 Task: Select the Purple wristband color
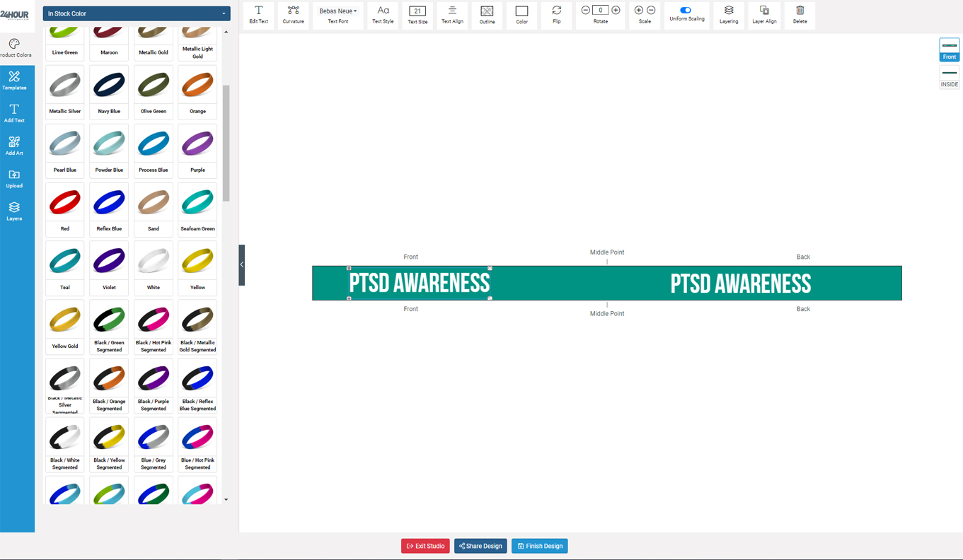click(x=197, y=151)
